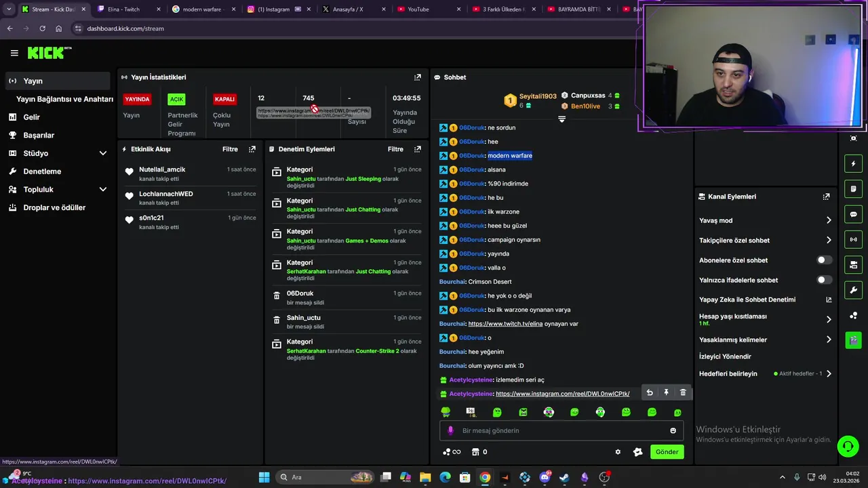The height and width of the screenshot is (488, 868).
Task: Open Takipçilere özel sohbet options
Action: point(765,240)
